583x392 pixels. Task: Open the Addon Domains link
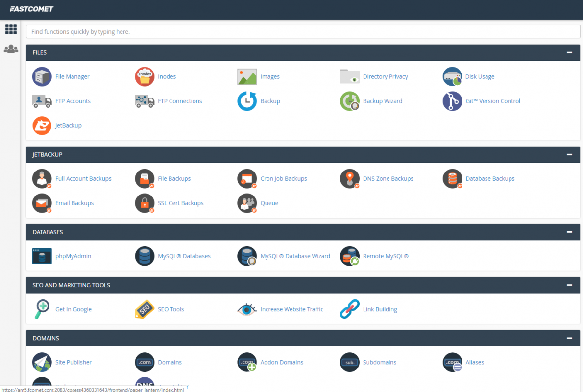[282, 362]
